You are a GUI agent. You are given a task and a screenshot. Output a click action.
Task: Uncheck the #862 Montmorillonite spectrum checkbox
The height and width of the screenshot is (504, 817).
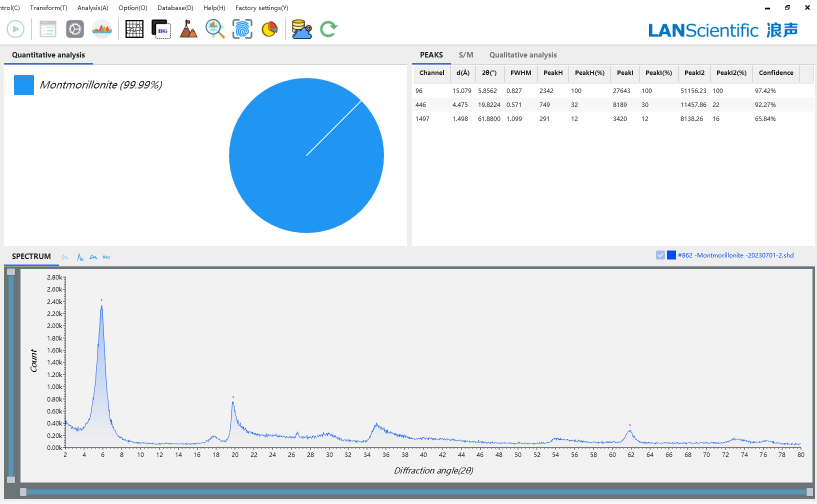(x=660, y=255)
